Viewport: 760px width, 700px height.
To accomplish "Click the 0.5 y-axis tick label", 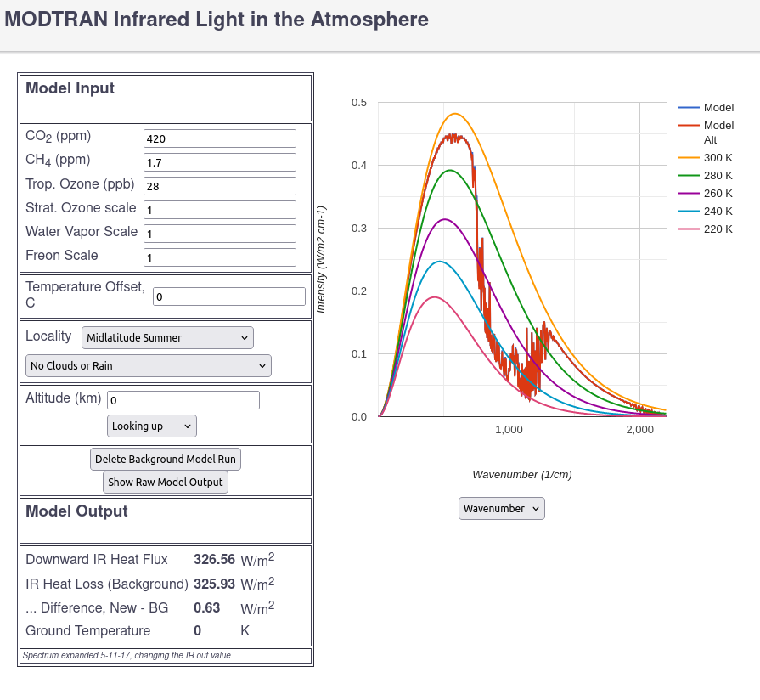I will 359,102.
